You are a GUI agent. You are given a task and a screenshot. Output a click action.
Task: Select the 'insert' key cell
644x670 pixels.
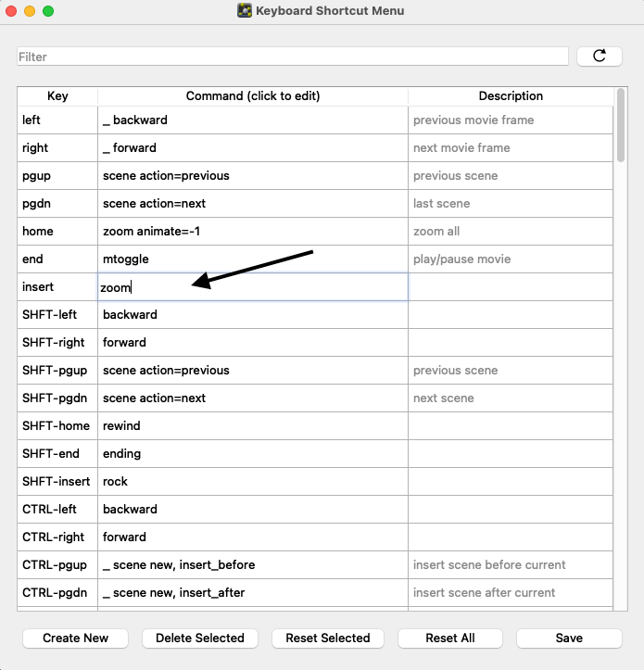[57, 286]
